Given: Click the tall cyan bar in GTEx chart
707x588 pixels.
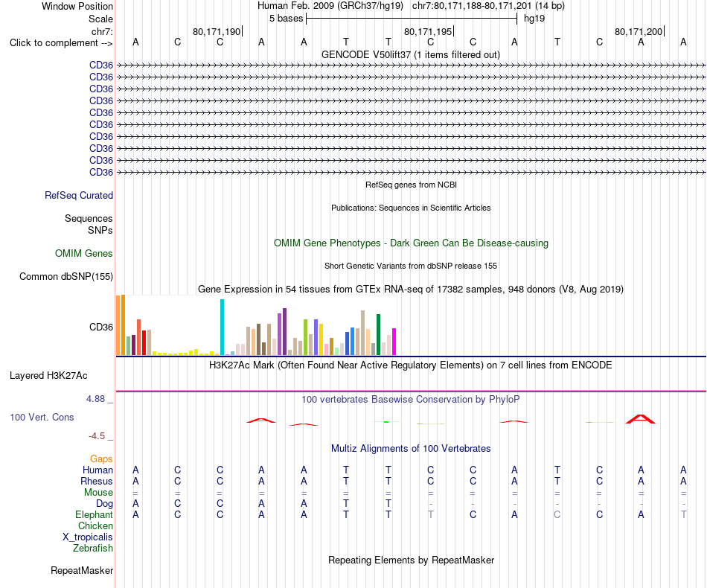Looking at the screenshot, I should tap(222, 327).
